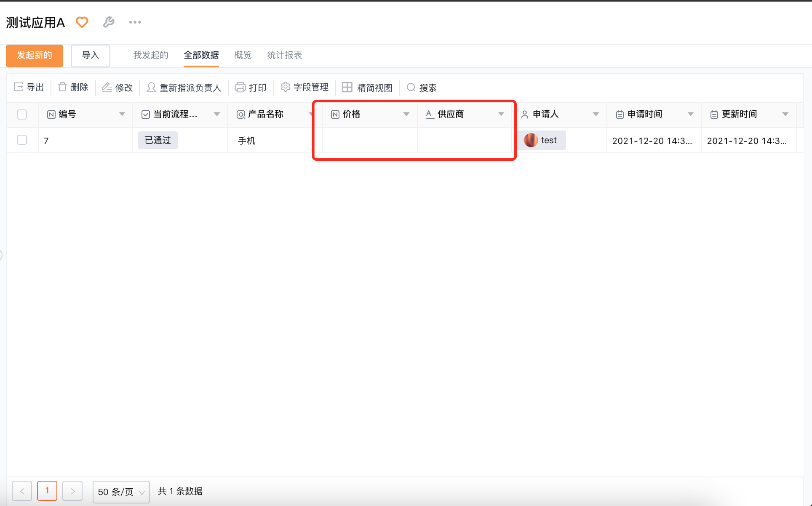This screenshot has height=506, width=812.
Task: Go to the next page arrow
Action: pos(72,491)
